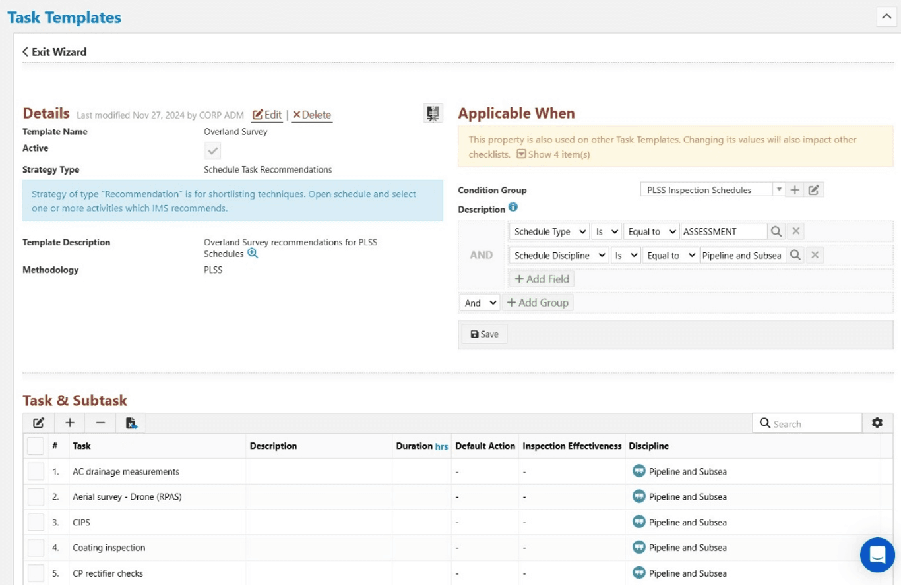This screenshot has height=588, width=901.
Task: Select checkbox for AC drainage measurements
Action: (36, 472)
